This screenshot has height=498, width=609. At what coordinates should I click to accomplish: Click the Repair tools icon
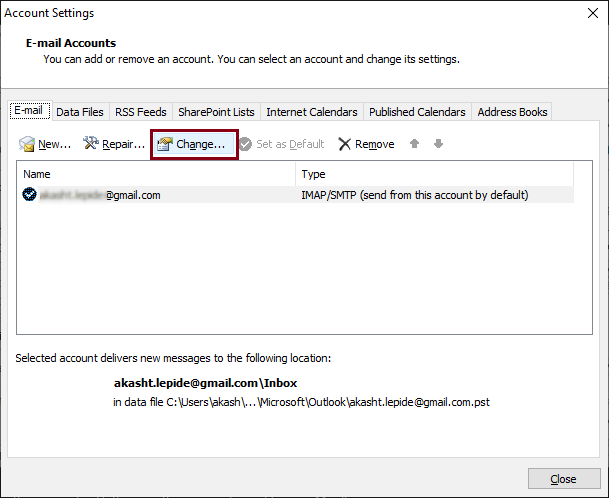pyautogui.click(x=91, y=143)
